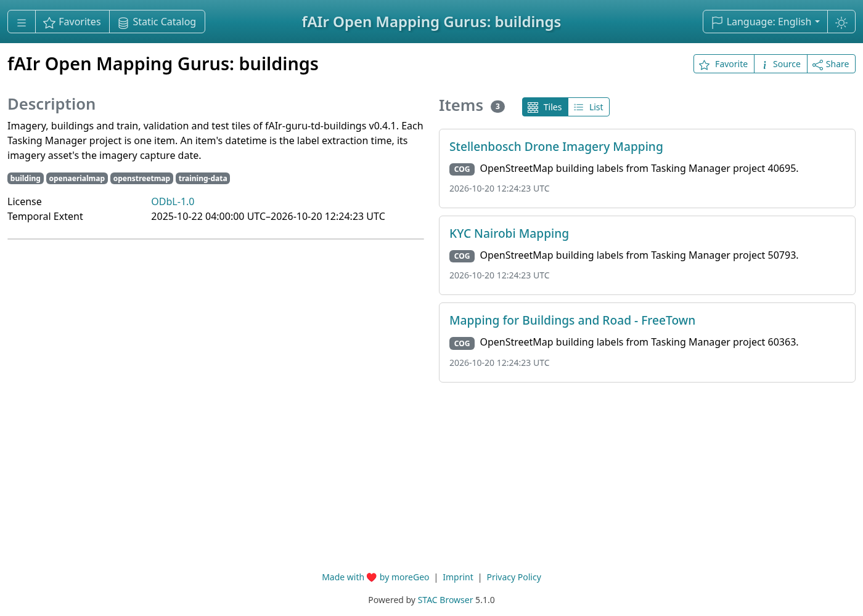The height and width of the screenshot is (616, 863).
Task: Open the Favorites list
Action: [x=72, y=22]
